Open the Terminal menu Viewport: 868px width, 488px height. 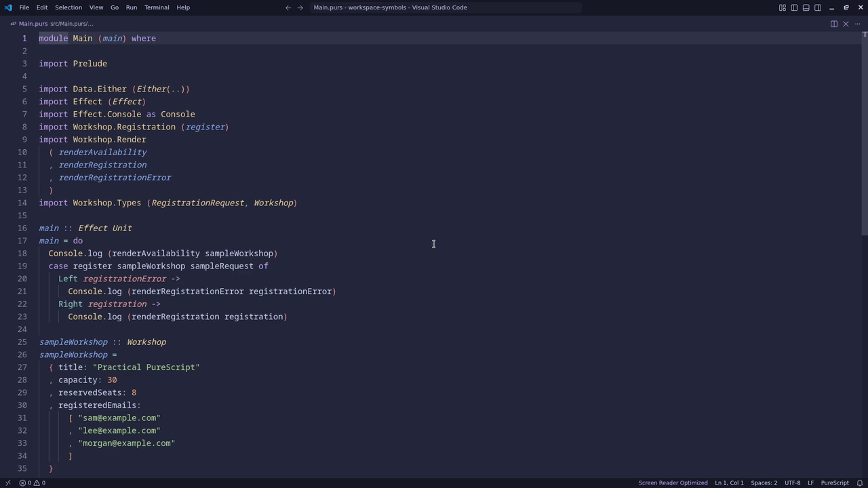157,7
